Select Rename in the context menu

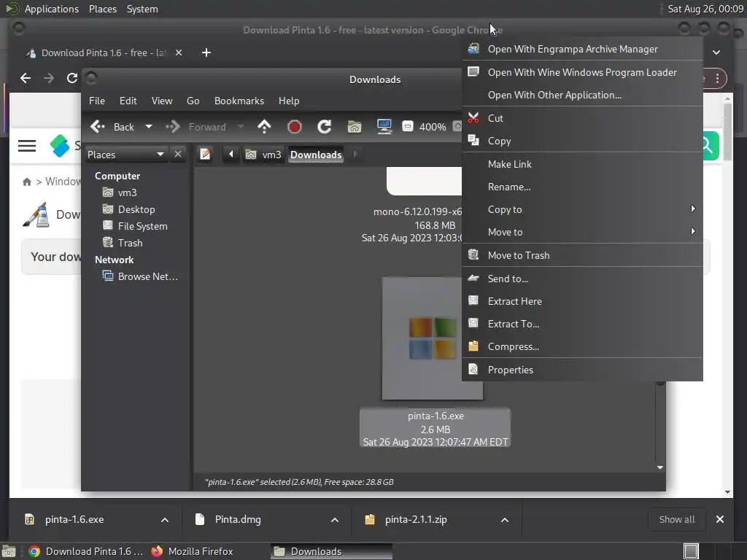click(582, 187)
